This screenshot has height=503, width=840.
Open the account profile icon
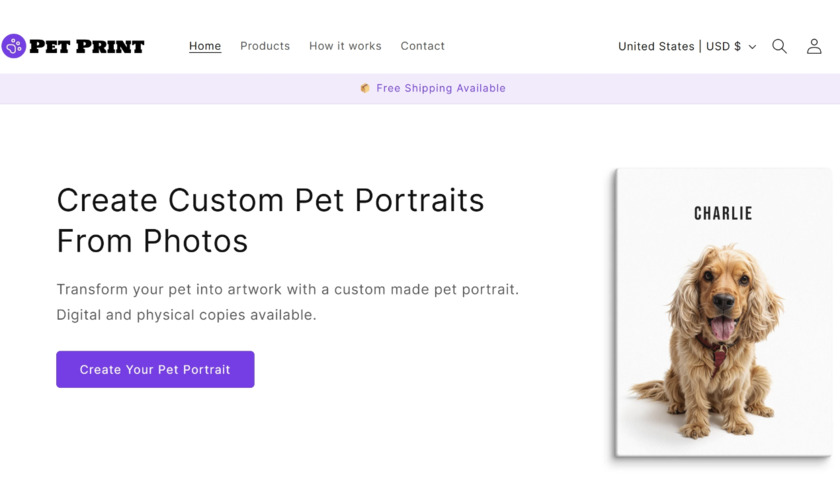point(814,46)
